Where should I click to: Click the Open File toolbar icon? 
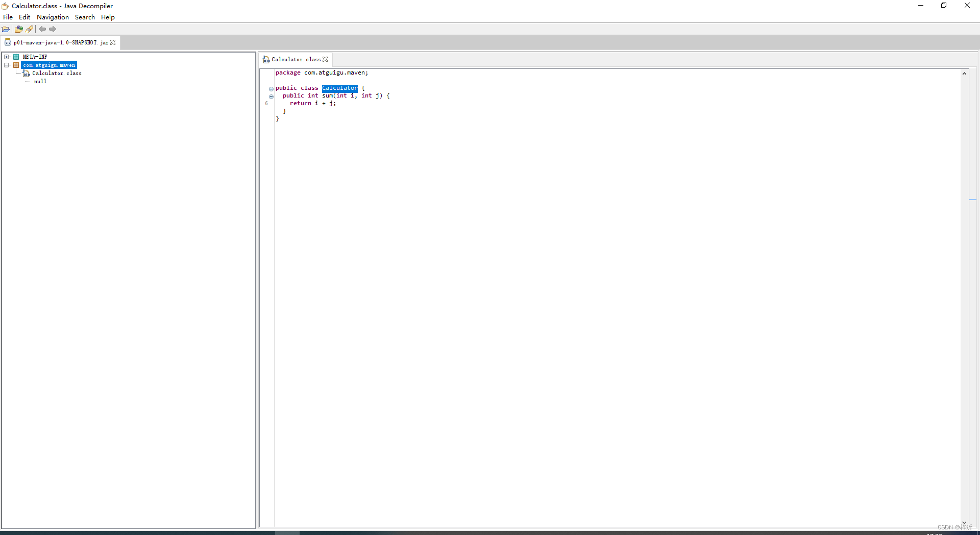[x=6, y=29]
